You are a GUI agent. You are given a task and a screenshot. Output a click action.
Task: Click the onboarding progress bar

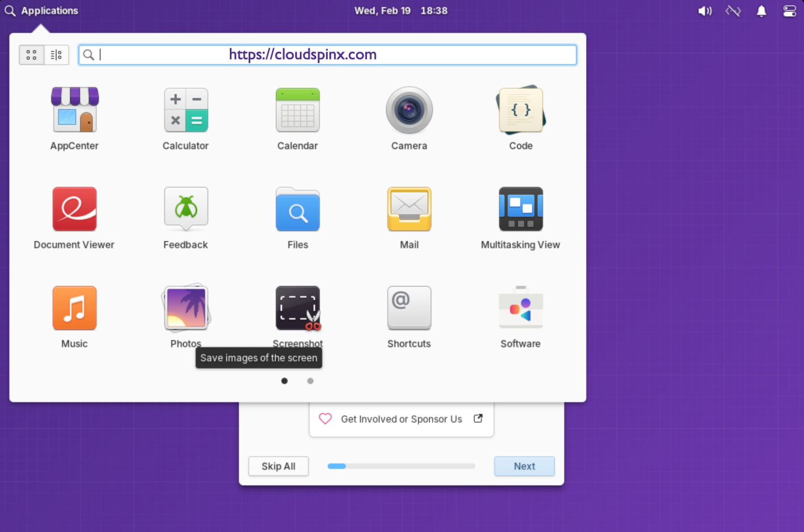[401, 466]
